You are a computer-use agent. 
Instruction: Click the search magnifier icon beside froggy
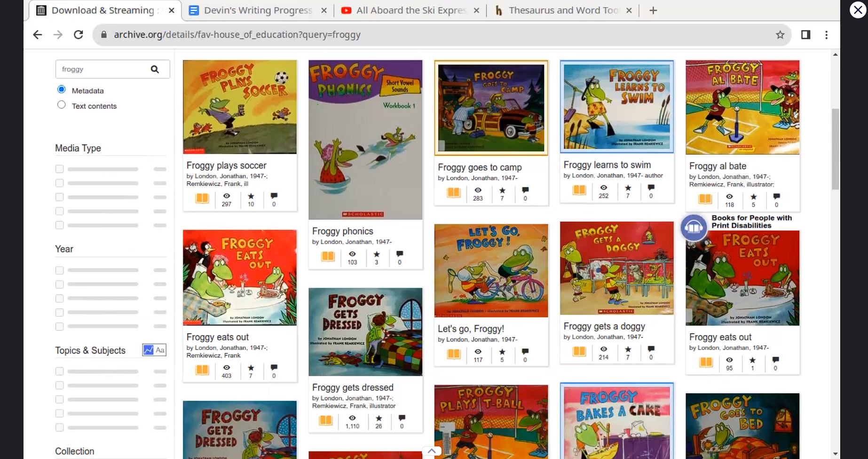155,69
